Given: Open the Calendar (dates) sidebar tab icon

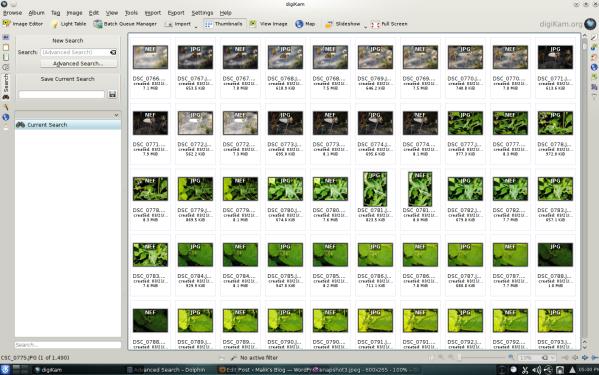Looking at the screenshot, I should point(6,57).
